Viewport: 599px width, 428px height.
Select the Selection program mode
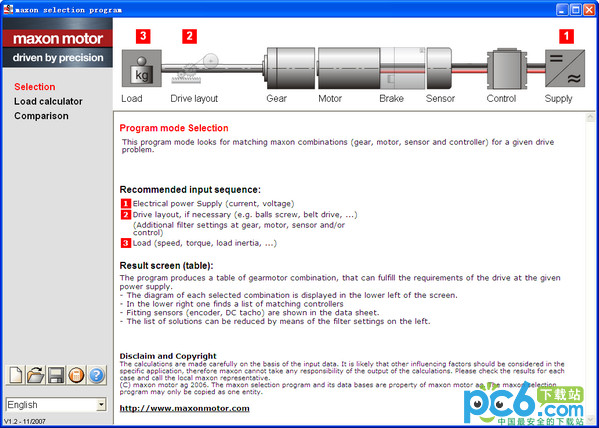coord(35,87)
